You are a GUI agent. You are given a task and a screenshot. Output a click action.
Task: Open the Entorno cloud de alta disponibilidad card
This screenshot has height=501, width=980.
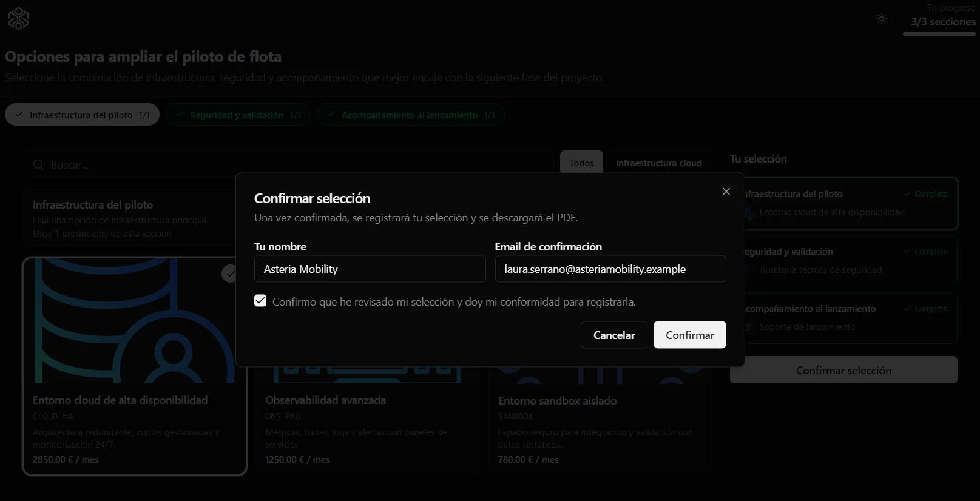tap(135, 366)
